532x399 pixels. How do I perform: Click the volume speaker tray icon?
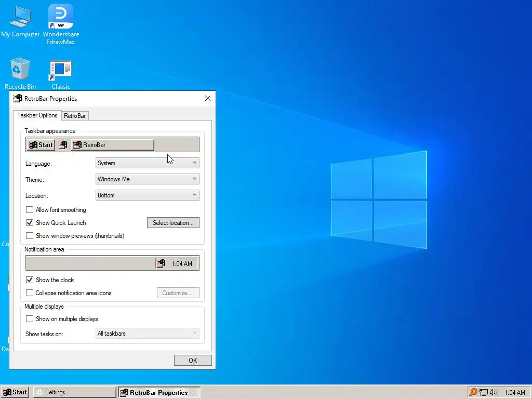pos(494,393)
